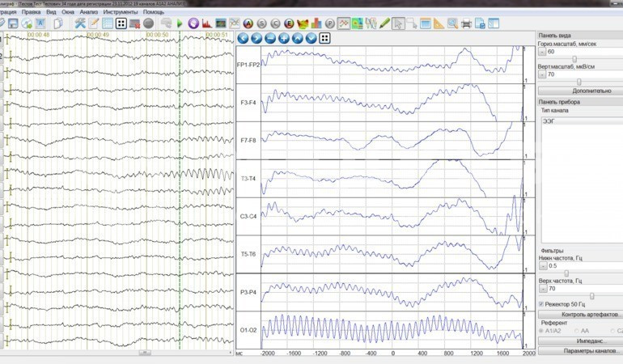Open the Правка menu

click(x=31, y=12)
